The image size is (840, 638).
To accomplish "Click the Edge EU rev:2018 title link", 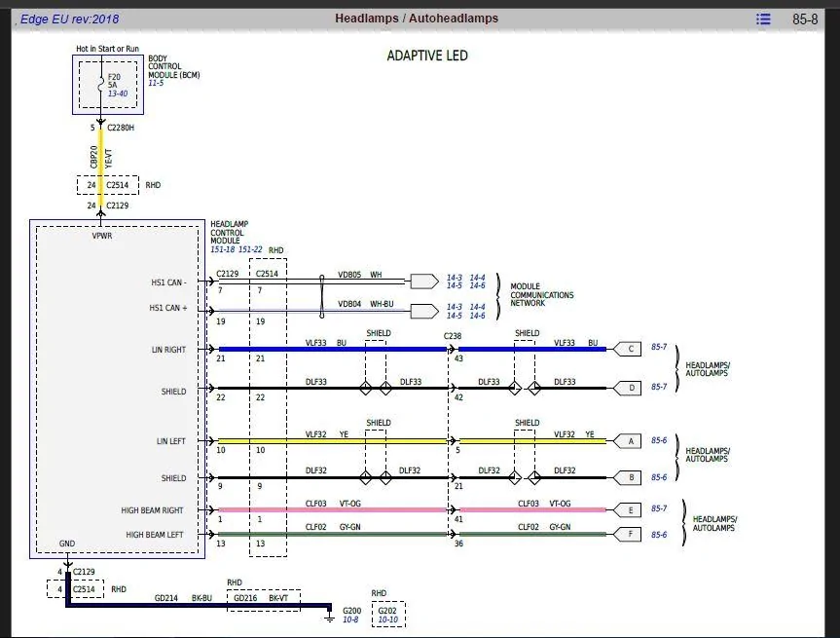I will click(70, 19).
